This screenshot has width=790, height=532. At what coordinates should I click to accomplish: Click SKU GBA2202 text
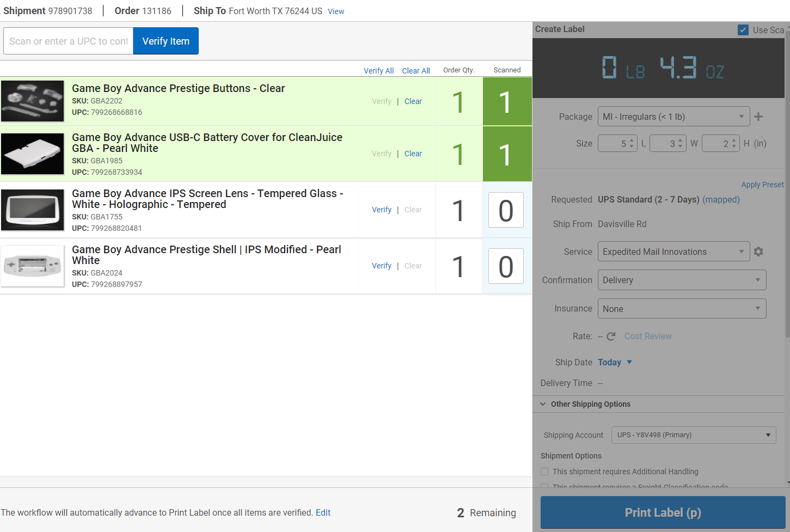click(x=97, y=101)
